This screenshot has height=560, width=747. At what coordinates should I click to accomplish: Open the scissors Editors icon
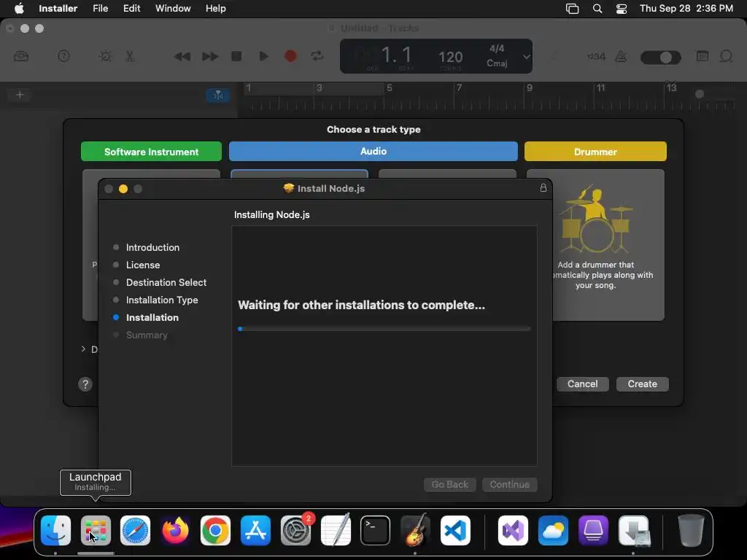pos(130,56)
